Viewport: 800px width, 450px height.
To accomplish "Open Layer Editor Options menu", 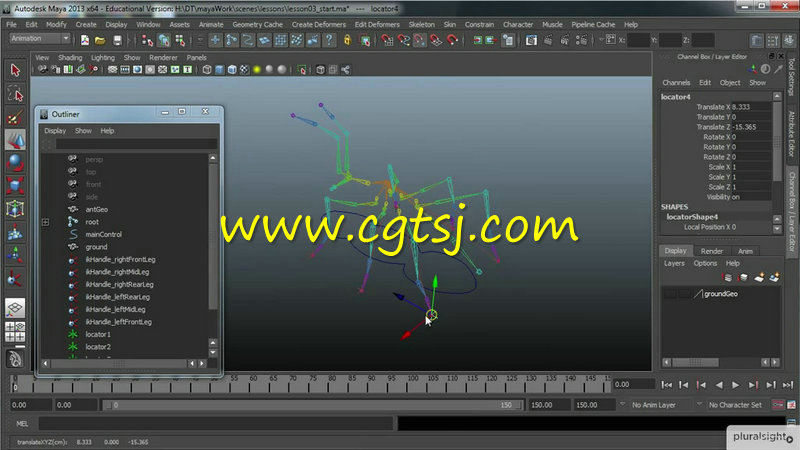I will click(x=705, y=263).
